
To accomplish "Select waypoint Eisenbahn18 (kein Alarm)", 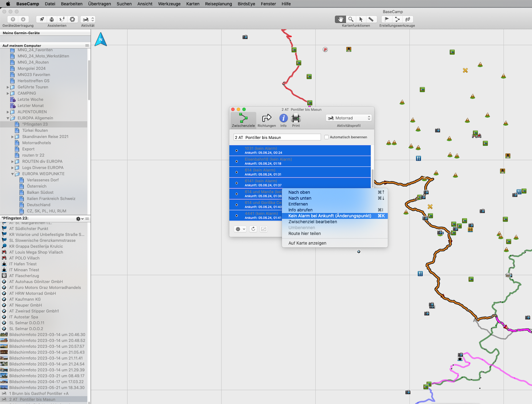I will click(300, 161).
